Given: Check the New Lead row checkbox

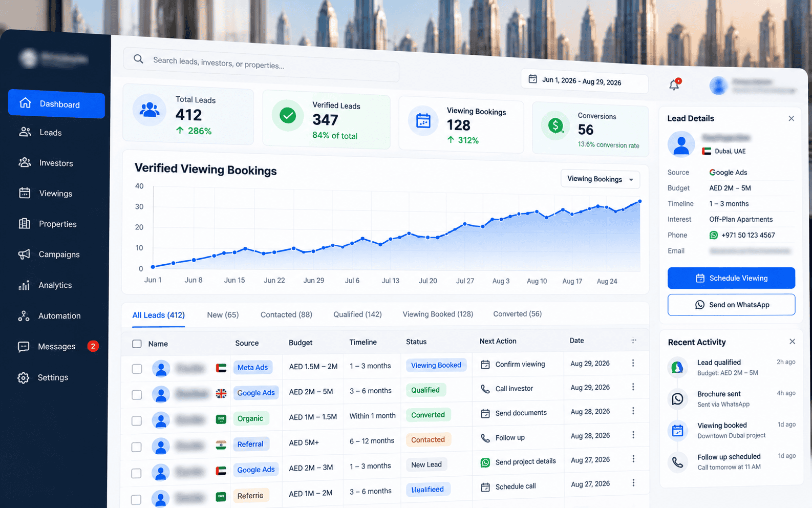Looking at the screenshot, I should pyautogui.click(x=137, y=473).
